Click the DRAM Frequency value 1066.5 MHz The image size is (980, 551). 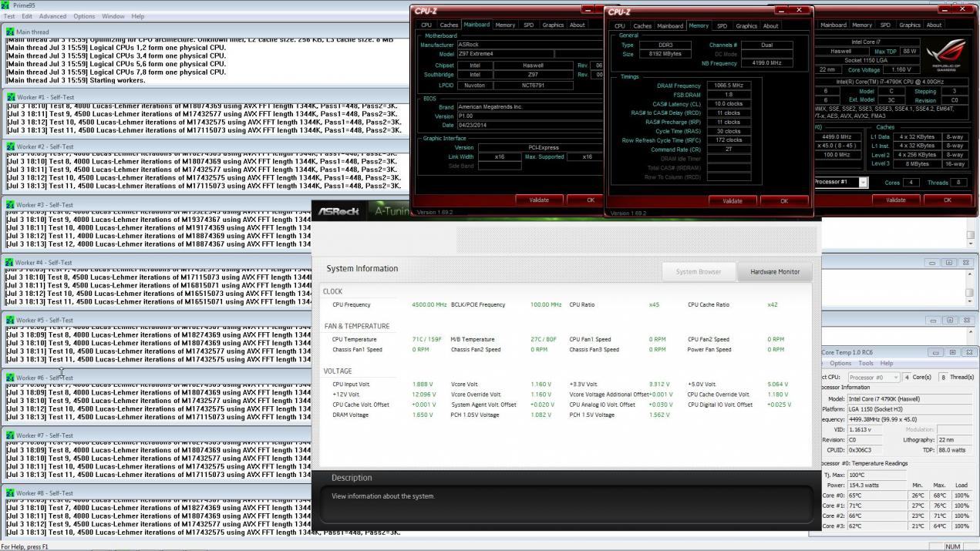pos(729,86)
